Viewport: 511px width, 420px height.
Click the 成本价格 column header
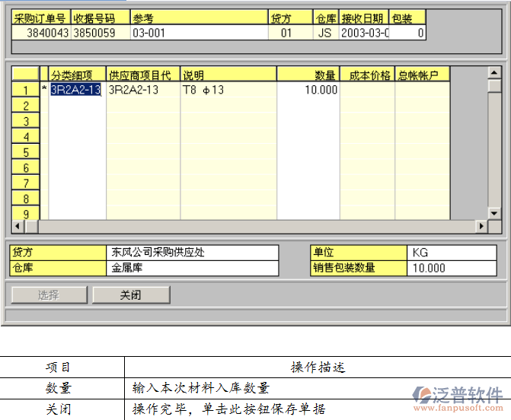pos(366,75)
